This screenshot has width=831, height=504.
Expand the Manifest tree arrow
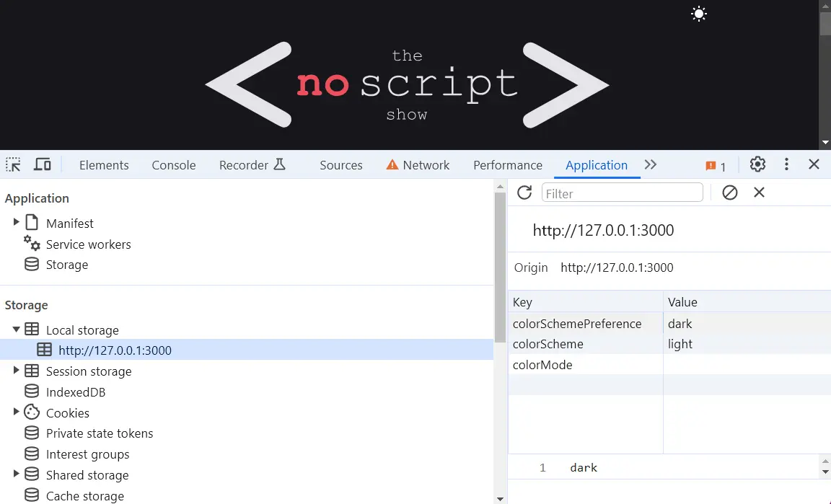[16, 222]
